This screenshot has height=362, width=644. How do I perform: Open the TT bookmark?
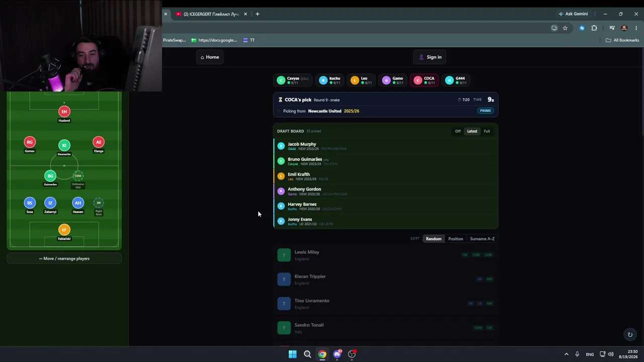(249, 40)
